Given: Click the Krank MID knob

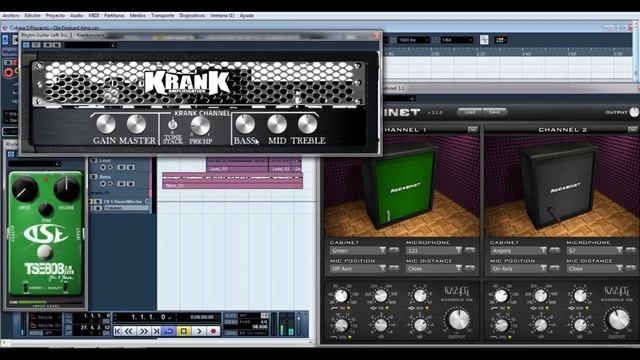Looking at the screenshot, I should coord(277,124).
